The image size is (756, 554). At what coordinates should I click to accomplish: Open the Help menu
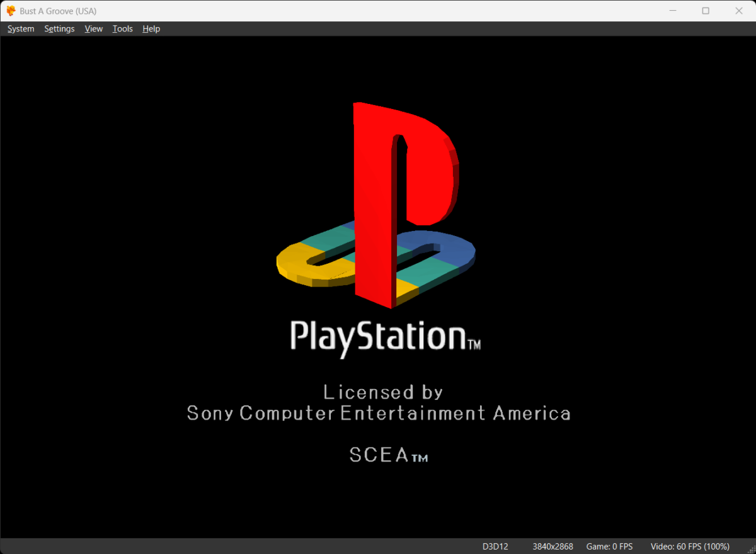point(151,28)
